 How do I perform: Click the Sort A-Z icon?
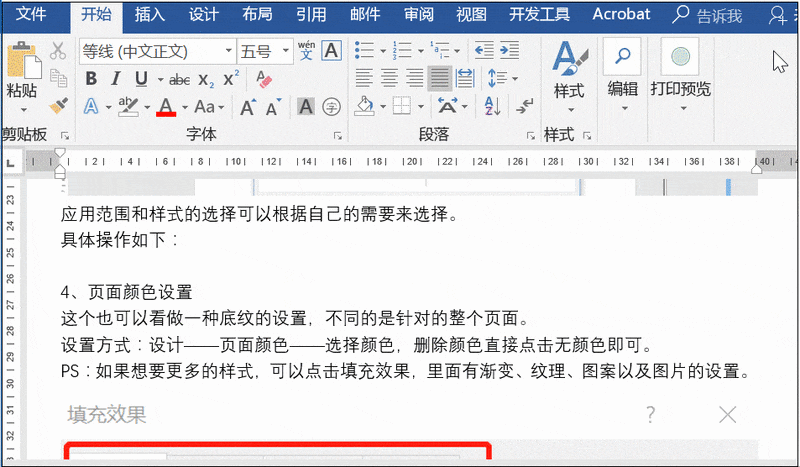[x=492, y=106]
